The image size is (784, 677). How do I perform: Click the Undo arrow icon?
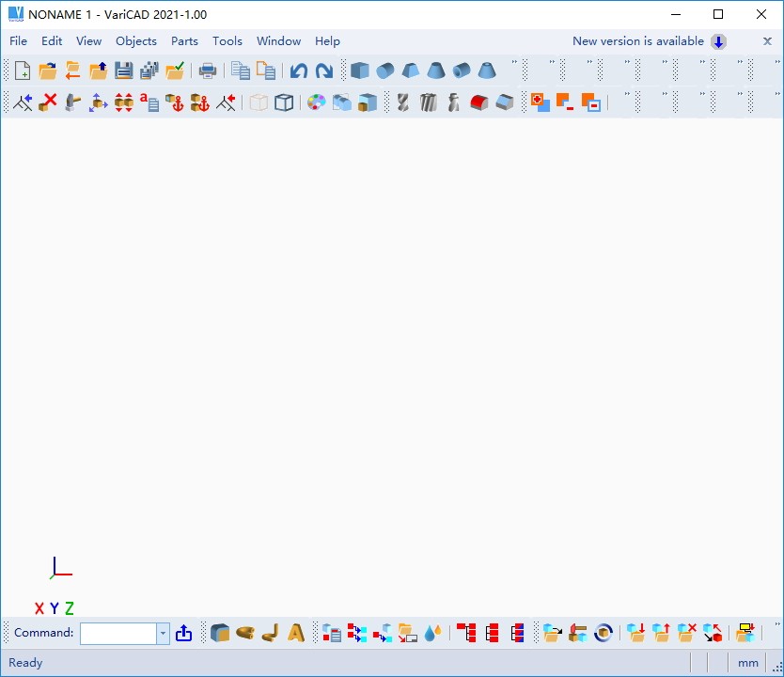click(299, 71)
